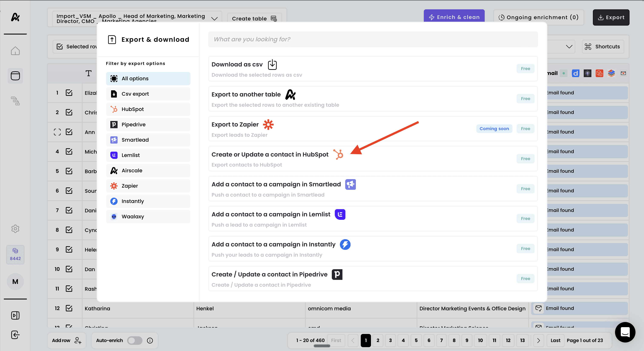Viewport: 644px width, 351px height.
Task: Click the home icon in left sidebar
Action: point(15,51)
